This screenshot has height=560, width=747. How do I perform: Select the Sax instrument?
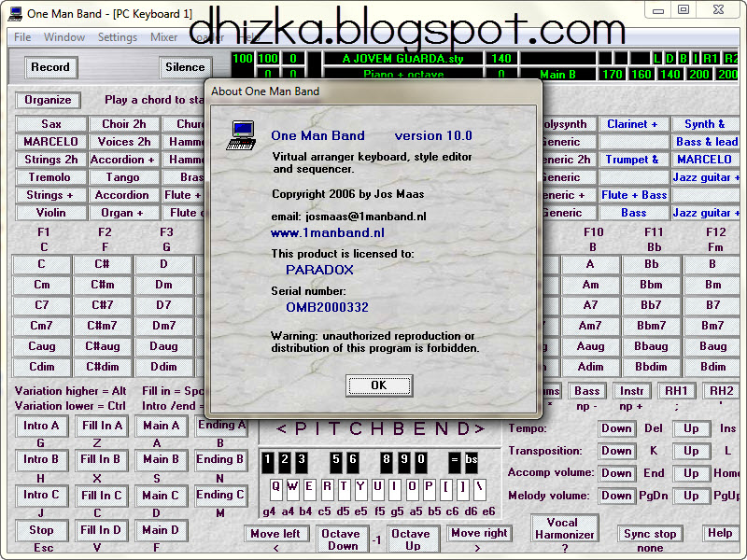pyautogui.click(x=51, y=124)
